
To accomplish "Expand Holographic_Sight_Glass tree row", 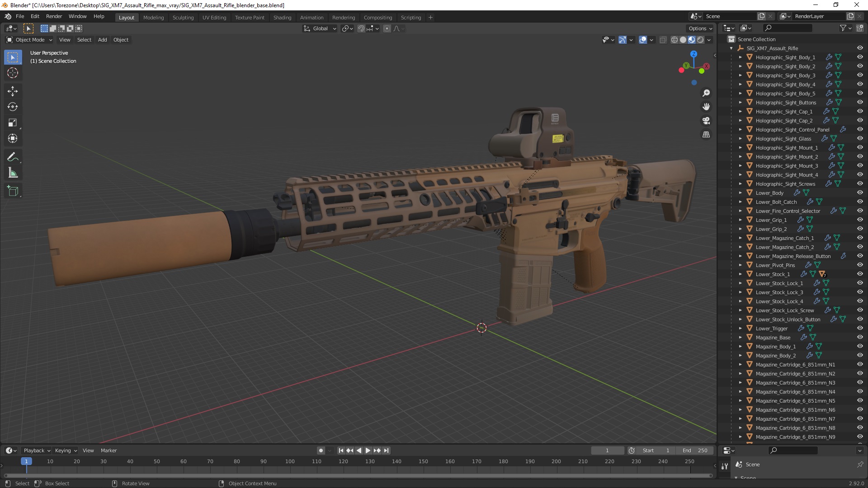I will click(x=740, y=139).
